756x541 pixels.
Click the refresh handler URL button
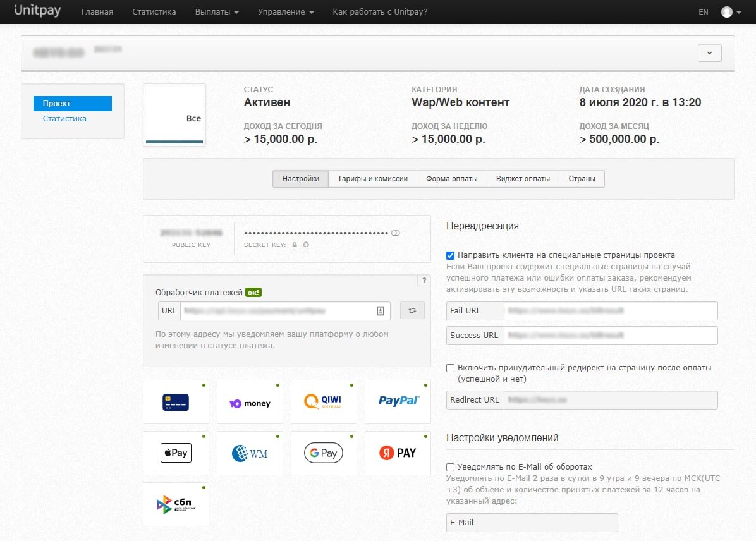[412, 310]
